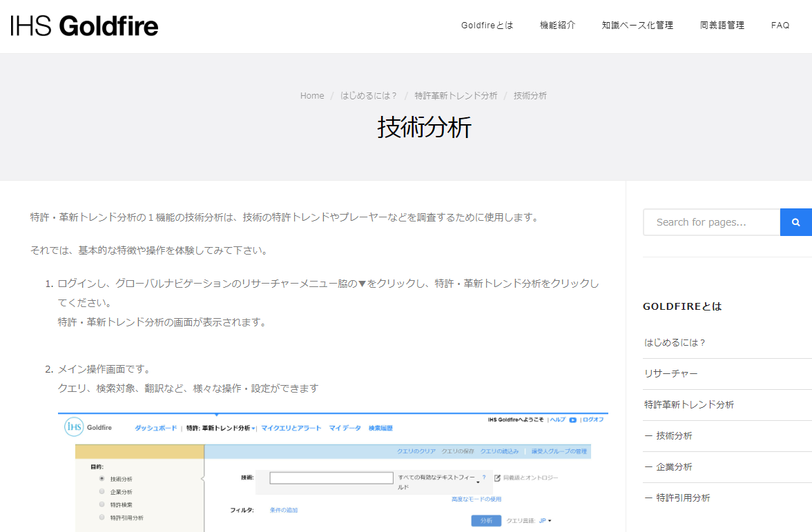Open the IHS Goldfire site logo
The image size is (812, 532).
[x=84, y=26]
